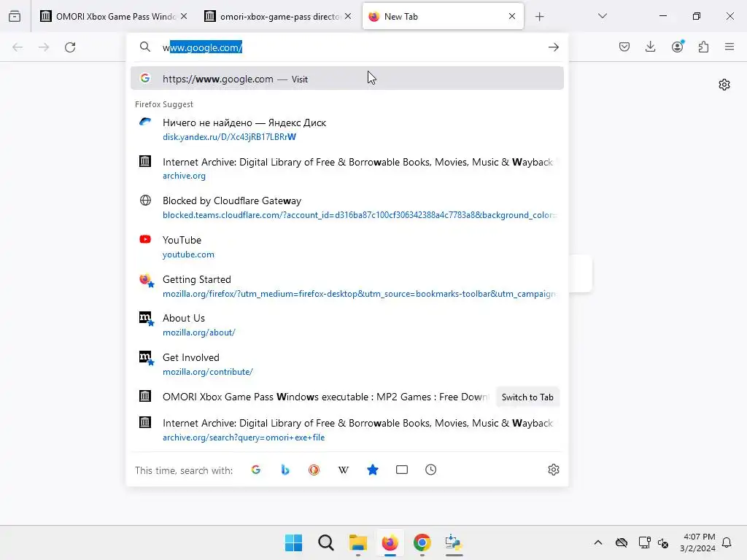The width and height of the screenshot is (747, 560).
Task: Click the YouTube red play favicon
Action: pyautogui.click(x=145, y=239)
